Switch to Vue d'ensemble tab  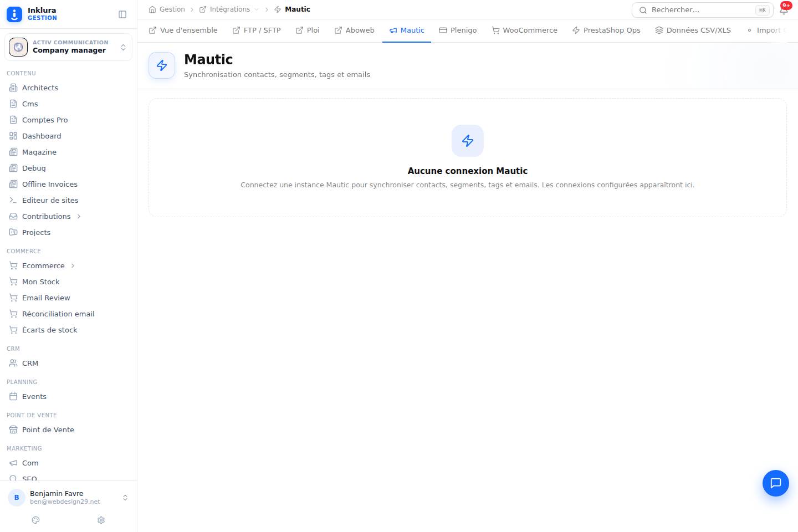point(183,30)
